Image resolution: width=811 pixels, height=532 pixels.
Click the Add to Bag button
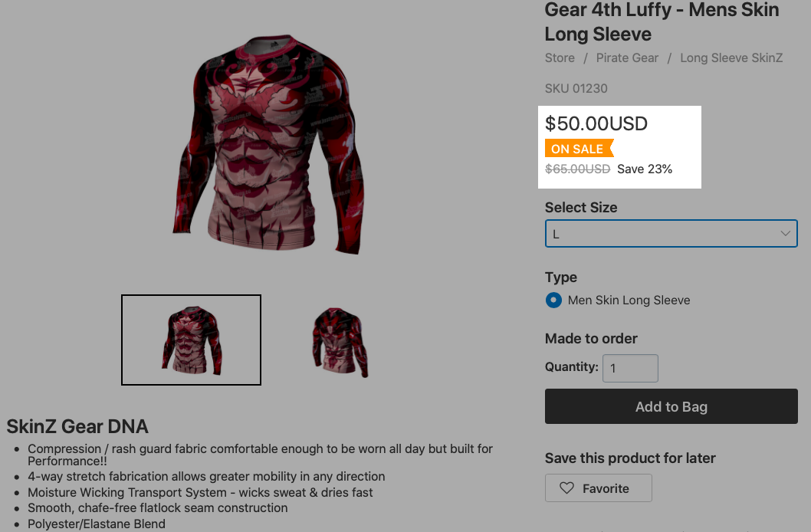point(671,406)
